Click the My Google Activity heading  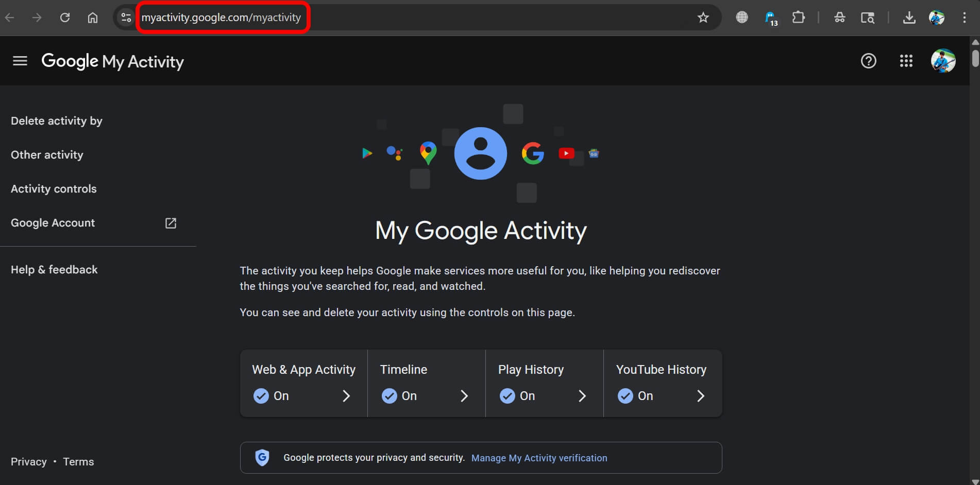click(481, 231)
